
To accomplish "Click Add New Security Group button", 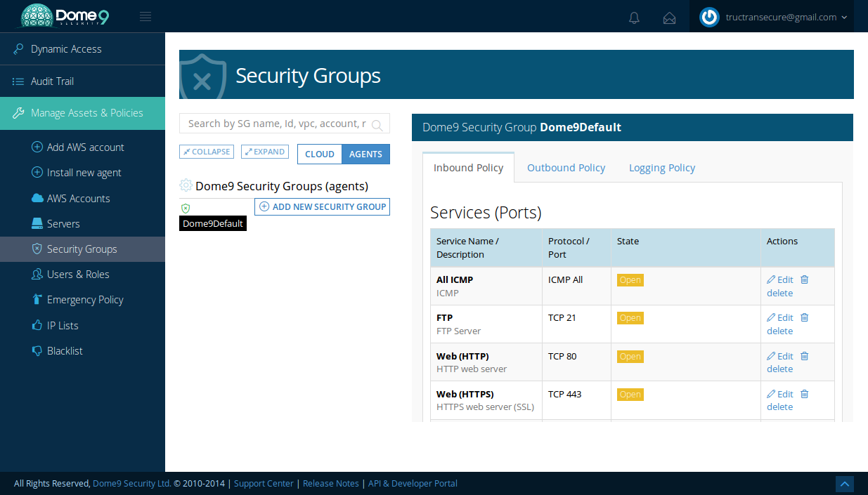I will (x=322, y=206).
